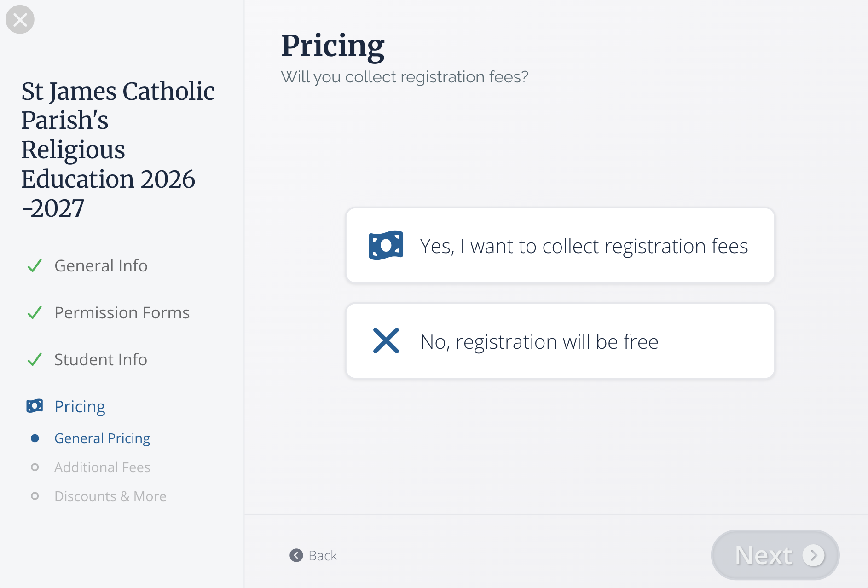Select the General Pricing step bullet
The width and height of the screenshot is (868, 588).
point(35,438)
